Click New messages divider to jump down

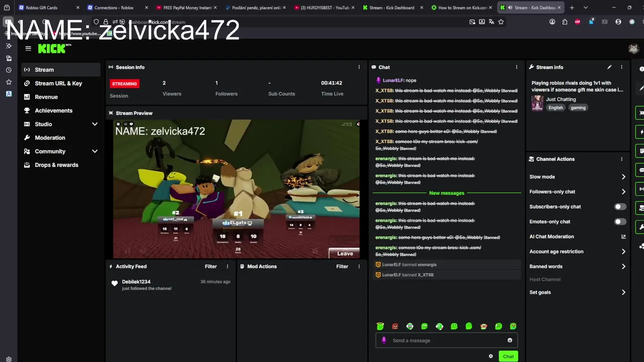pyautogui.click(x=447, y=193)
